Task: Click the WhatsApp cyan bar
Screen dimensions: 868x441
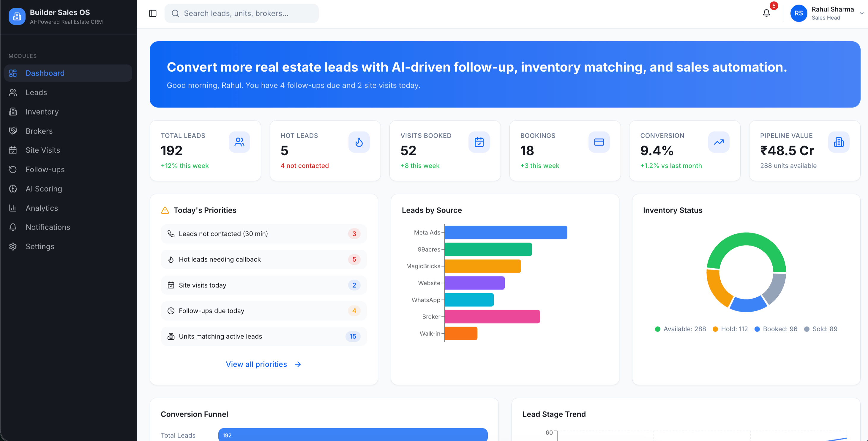Action: (x=469, y=300)
